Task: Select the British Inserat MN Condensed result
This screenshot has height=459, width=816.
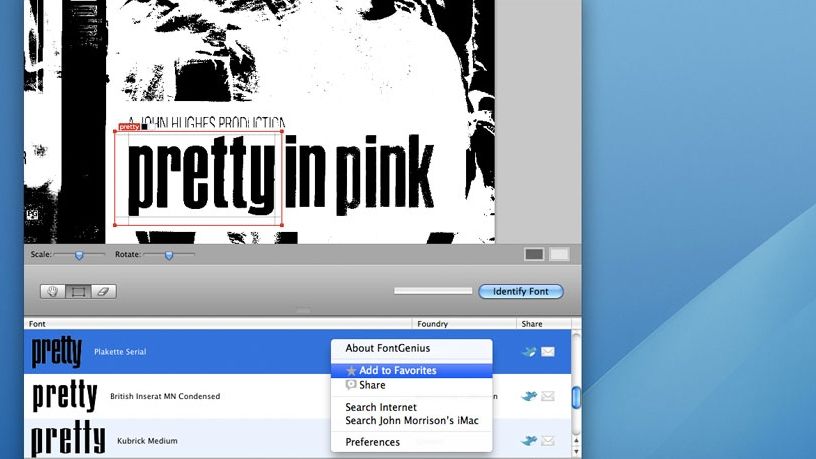Action: tap(165, 397)
